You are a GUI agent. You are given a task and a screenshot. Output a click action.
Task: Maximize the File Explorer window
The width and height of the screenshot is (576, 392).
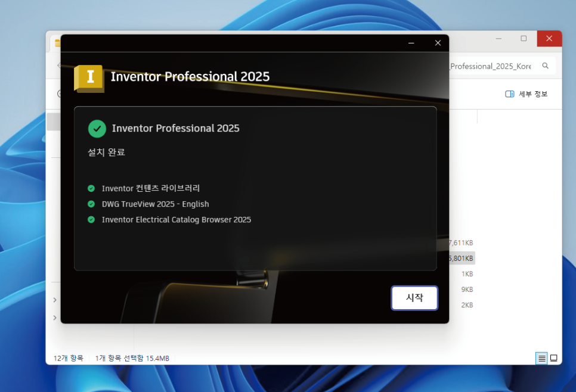(524, 39)
